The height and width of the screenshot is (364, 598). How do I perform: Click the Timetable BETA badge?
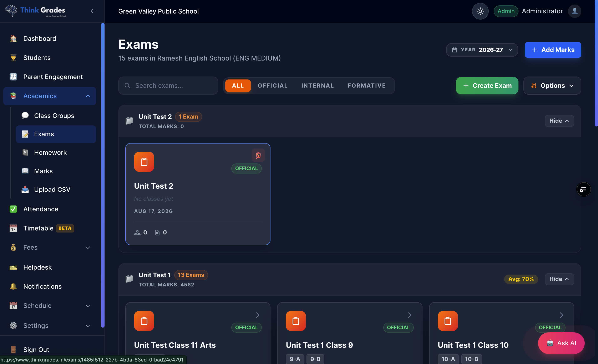[x=65, y=228]
